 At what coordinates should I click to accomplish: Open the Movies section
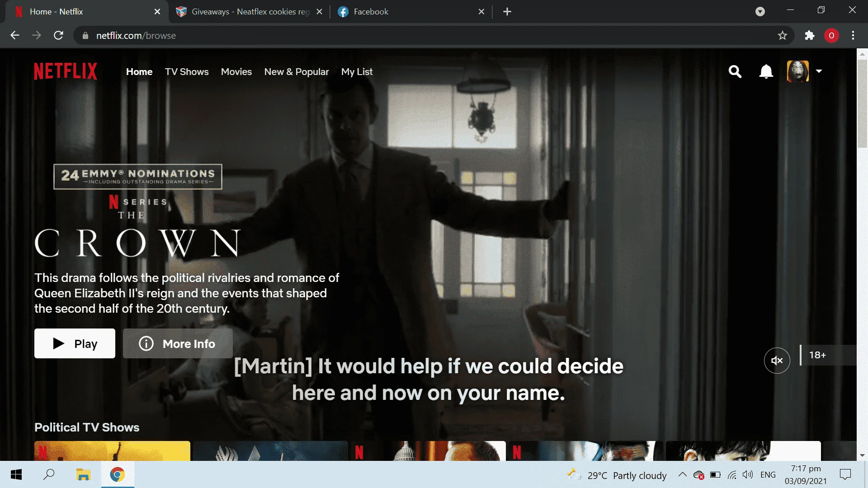click(x=236, y=72)
